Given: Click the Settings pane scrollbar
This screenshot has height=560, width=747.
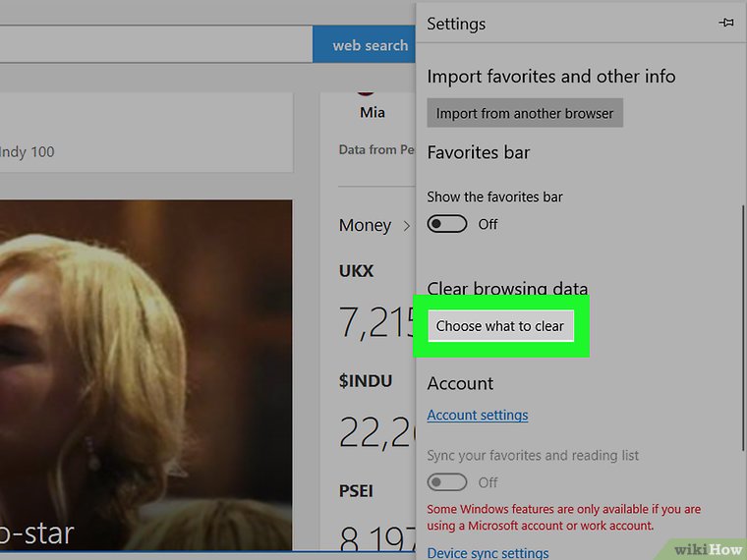Looking at the screenshot, I should [743, 327].
